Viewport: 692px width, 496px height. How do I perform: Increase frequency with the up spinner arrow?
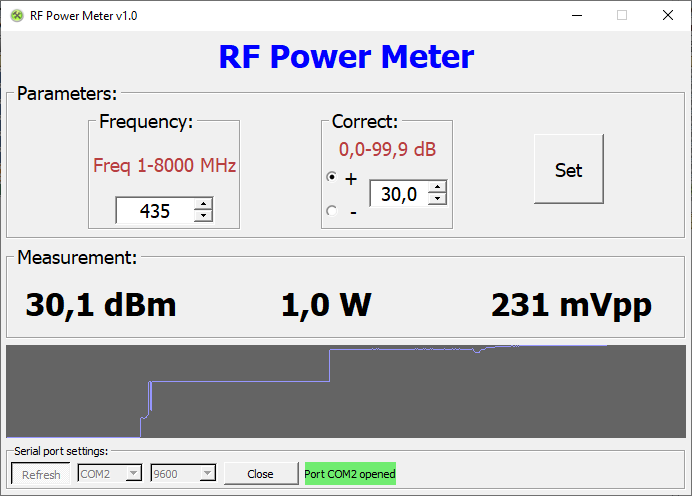pyautogui.click(x=203, y=204)
